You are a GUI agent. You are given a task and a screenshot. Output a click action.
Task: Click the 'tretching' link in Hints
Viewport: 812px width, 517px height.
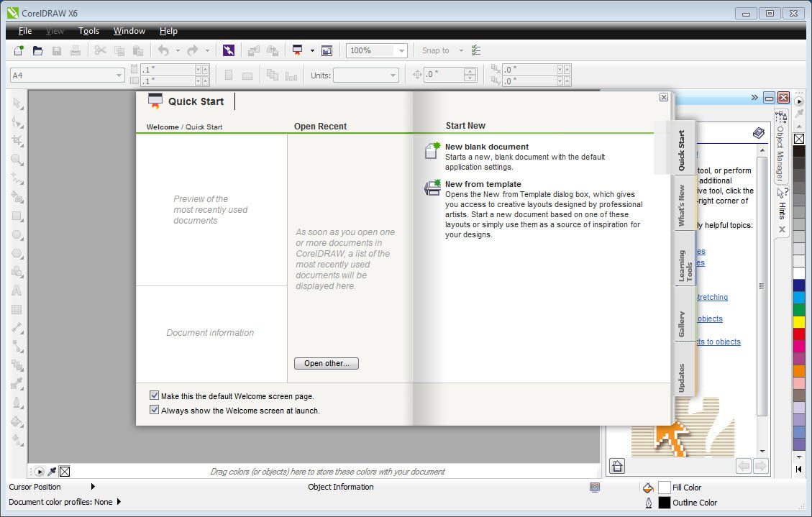click(x=713, y=297)
